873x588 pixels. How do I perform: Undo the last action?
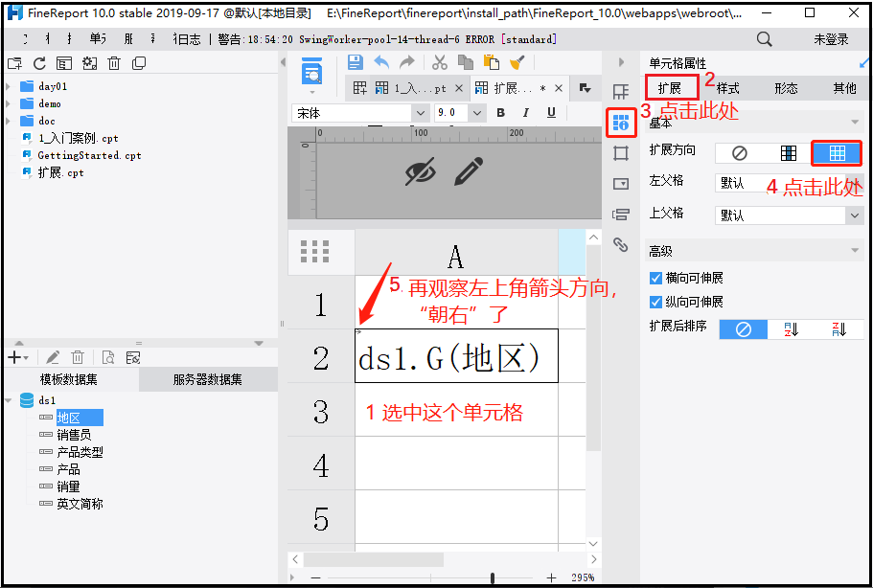[382, 60]
